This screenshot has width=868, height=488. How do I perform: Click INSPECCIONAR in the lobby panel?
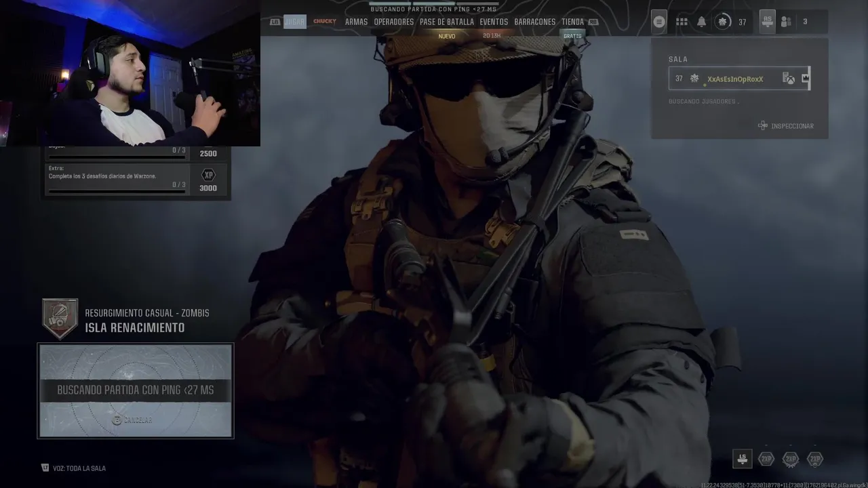point(786,125)
